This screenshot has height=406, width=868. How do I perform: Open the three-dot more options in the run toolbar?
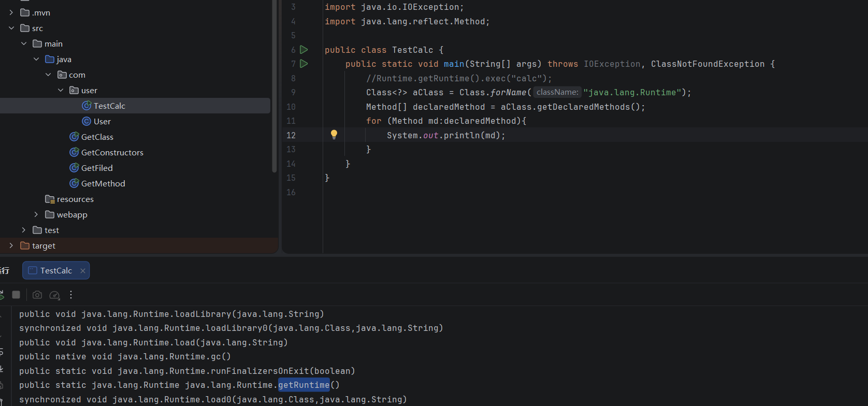(x=71, y=295)
